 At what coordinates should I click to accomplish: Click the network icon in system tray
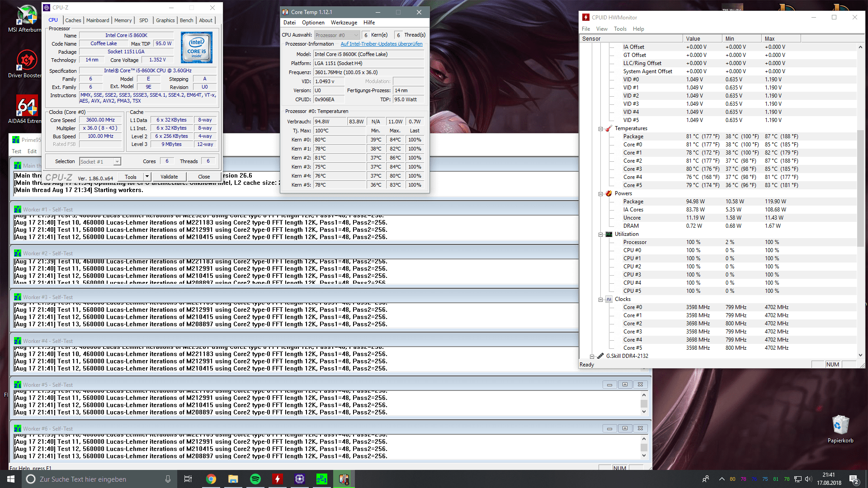(x=798, y=479)
